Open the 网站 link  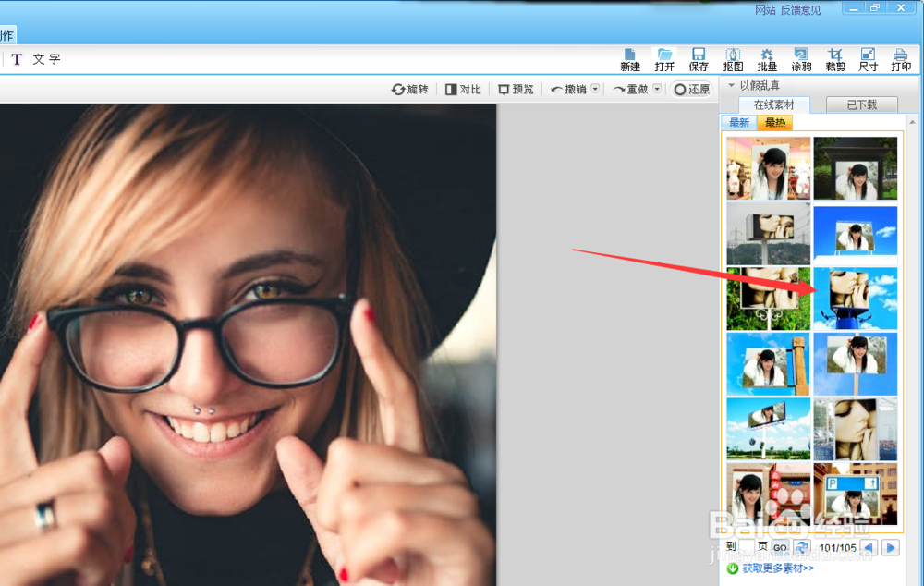click(x=765, y=10)
